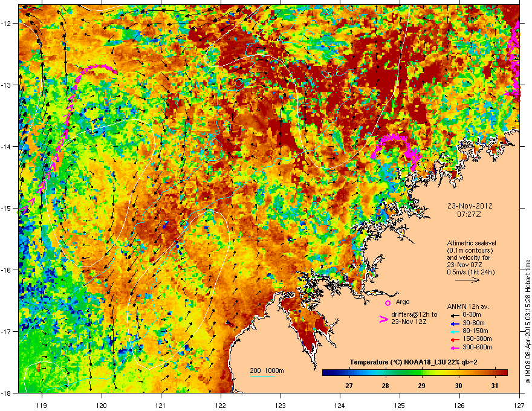Click the 30-80m depth label

tap(473, 323)
